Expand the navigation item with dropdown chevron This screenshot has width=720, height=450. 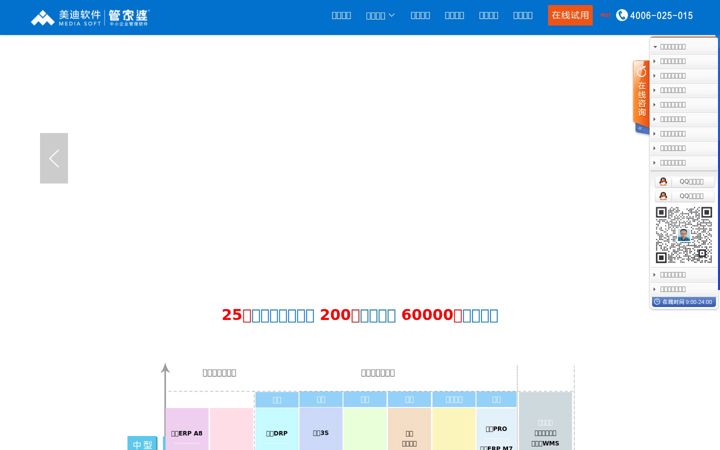click(380, 16)
